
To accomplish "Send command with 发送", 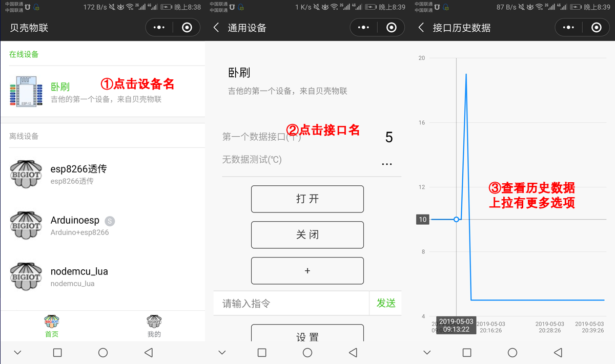I will 386,303.
